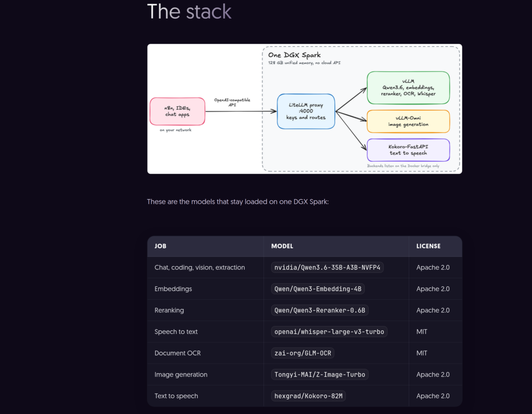Click the purple Kokoro-FastAPI box

click(x=408, y=150)
